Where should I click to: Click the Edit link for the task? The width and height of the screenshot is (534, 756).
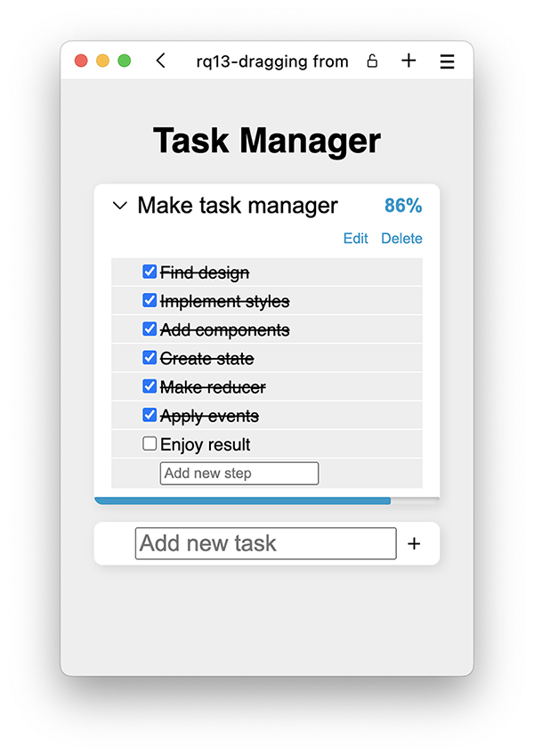(x=355, y=239)
